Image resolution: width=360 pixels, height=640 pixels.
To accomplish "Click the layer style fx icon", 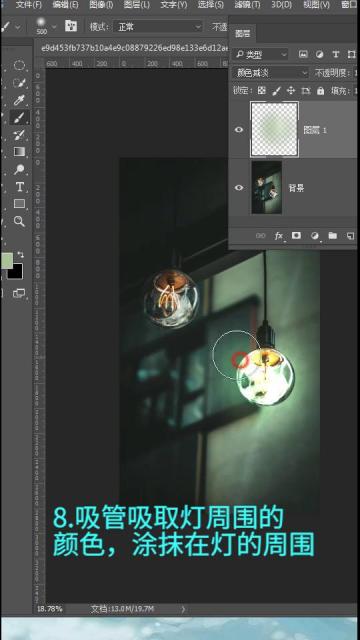I will coord(279,236).
